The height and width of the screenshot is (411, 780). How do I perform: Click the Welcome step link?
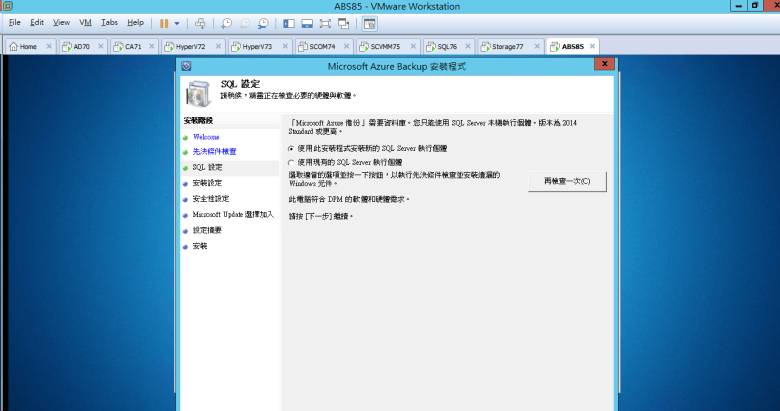[x=206, y=137]
